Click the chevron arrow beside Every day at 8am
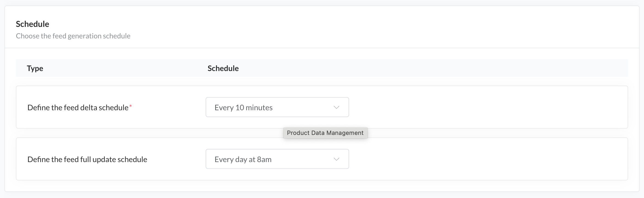644x198 pixels. (336, 159)
